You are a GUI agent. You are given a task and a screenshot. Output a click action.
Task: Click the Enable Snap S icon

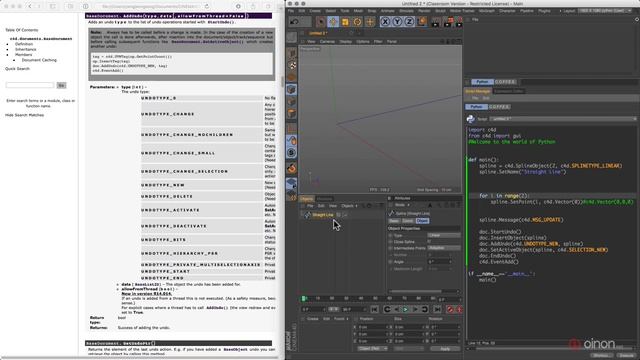pos(291,153)
